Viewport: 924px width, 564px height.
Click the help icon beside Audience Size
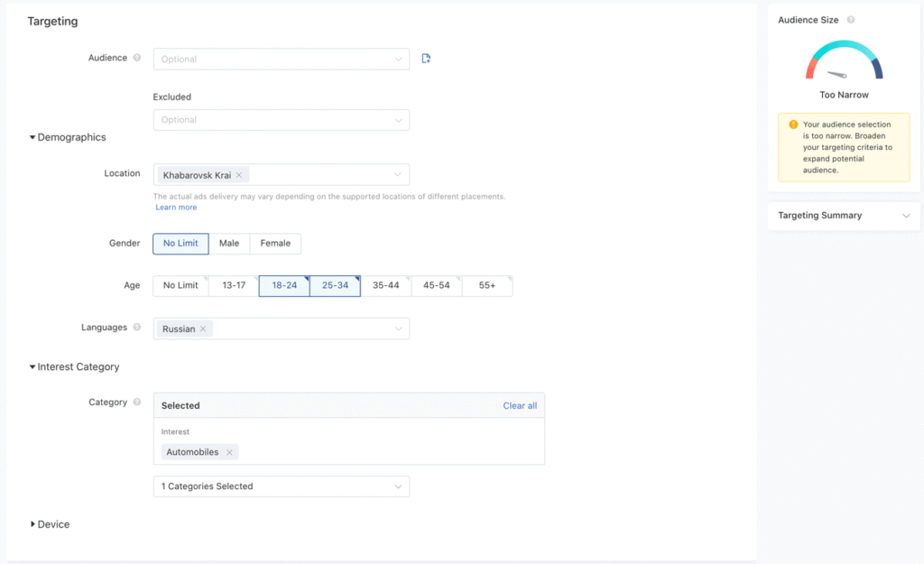[851, 20]
